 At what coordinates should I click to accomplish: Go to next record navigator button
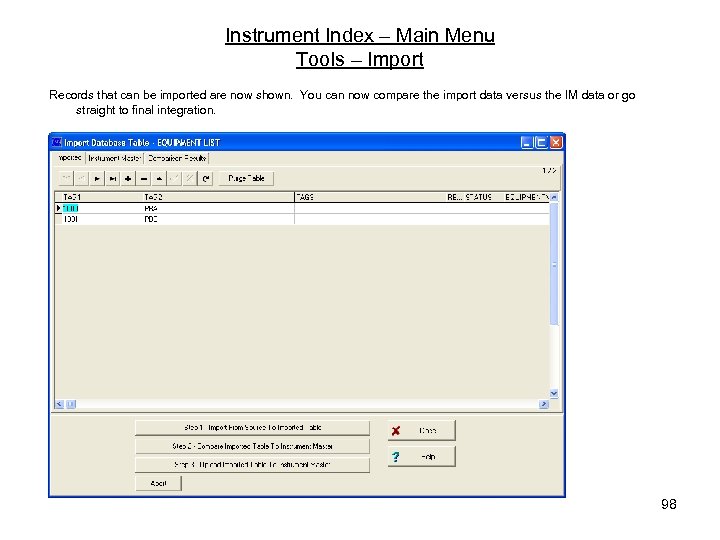click(97, 178)
